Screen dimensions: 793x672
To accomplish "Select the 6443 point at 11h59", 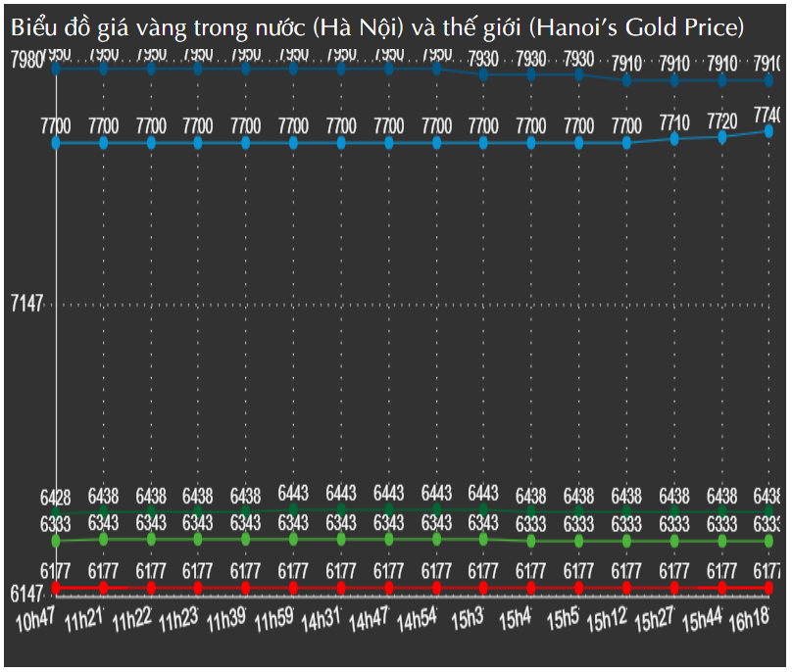I will [x=294, y=509].
